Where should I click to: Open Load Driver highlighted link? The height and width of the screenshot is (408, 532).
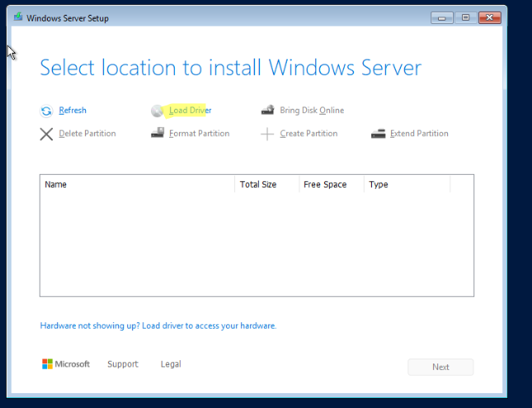tap(190, 110)
